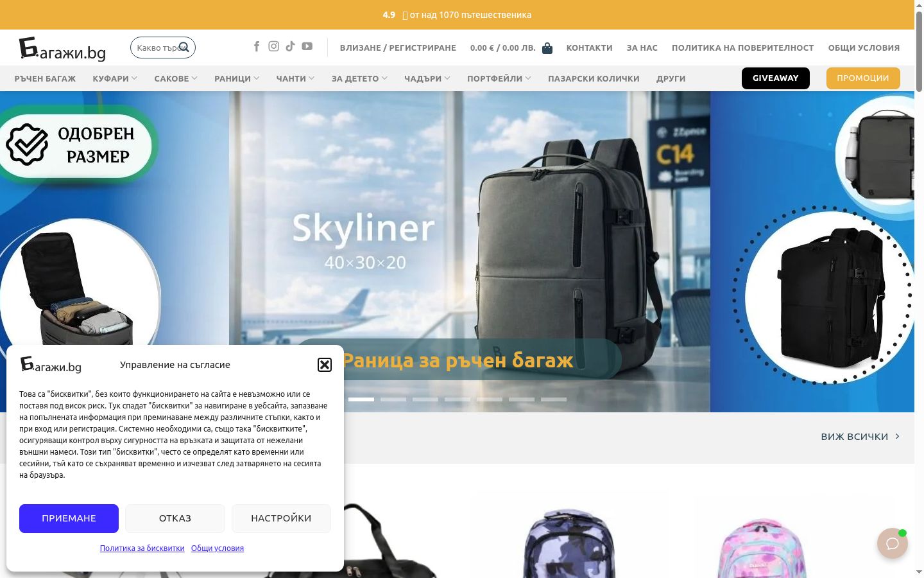Open the ДРУГИ category
Viewport: 924px width, 578px height.
671,78
